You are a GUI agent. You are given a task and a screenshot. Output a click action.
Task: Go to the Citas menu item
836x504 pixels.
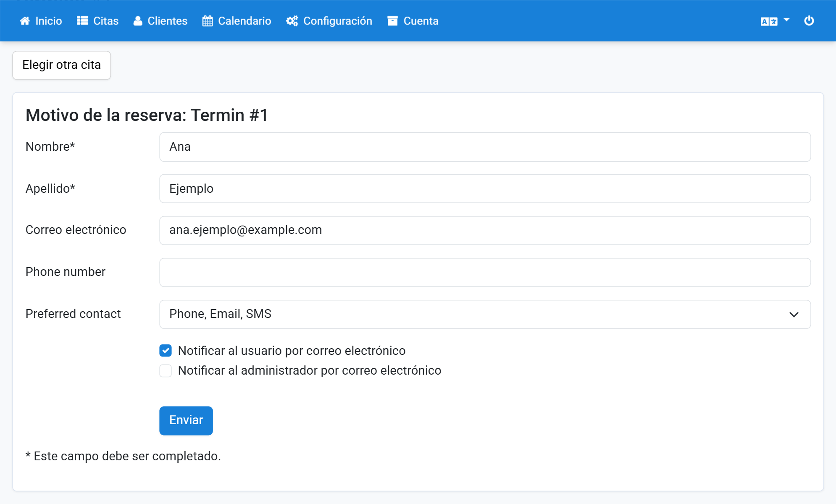97,21
